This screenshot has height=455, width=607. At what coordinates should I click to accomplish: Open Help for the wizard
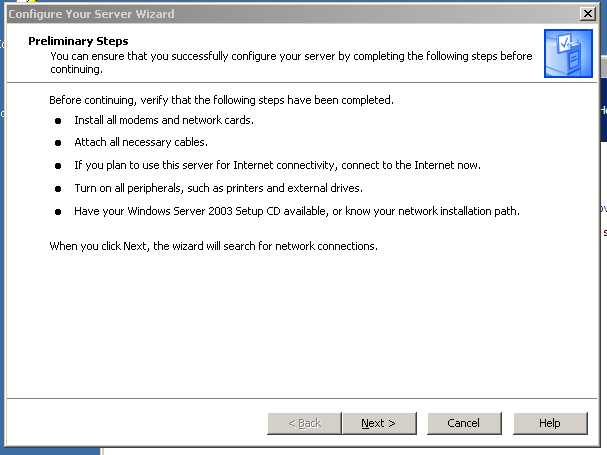(549, 423)
